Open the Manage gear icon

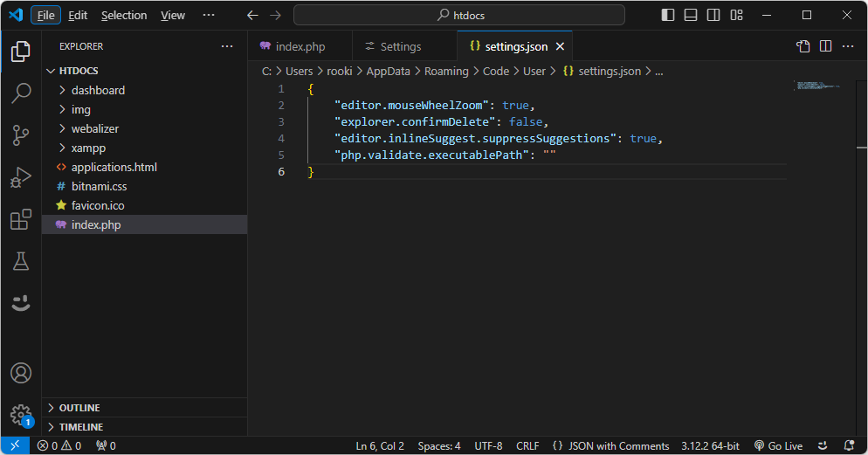click(20, 414)
